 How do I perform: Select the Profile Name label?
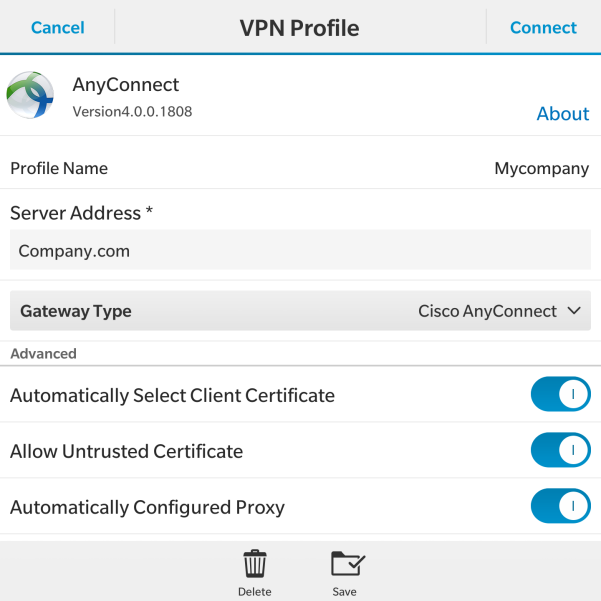tap(59, 168)
